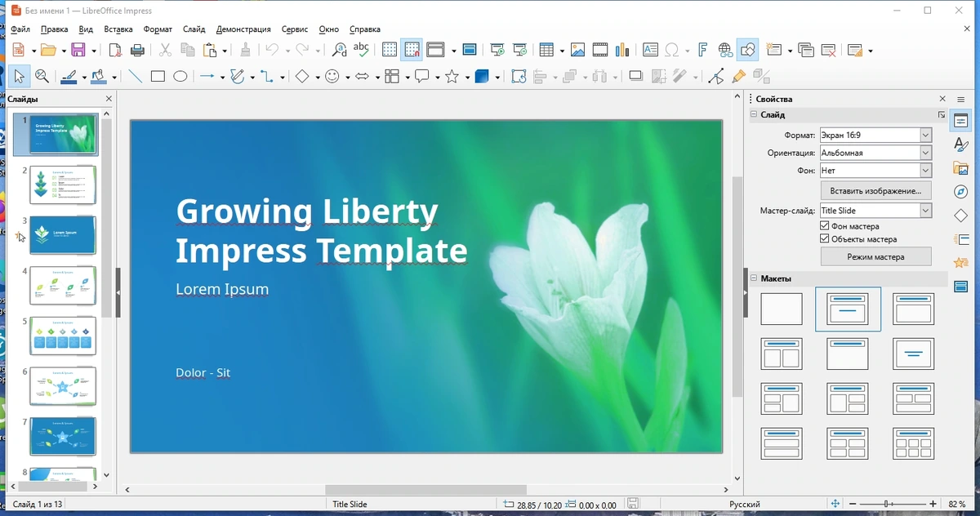Toggle the Display Grid icon
The image size is (980, 516).
pyautogui.click(x=390, y=50)
